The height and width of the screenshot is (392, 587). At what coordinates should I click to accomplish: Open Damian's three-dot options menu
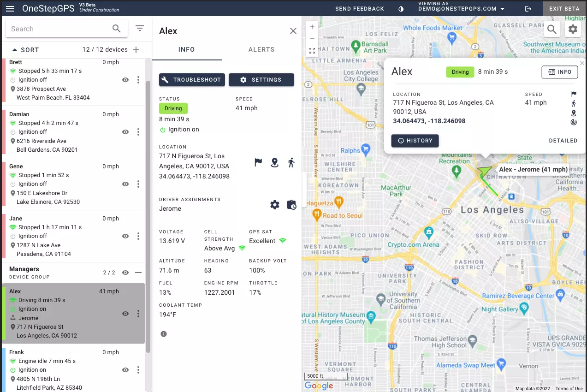[138, 132]
